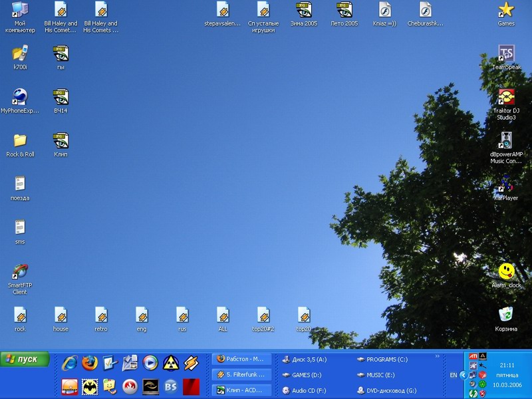Click the ATI tray icon
532x399 pixels.
tap(473, 356)
